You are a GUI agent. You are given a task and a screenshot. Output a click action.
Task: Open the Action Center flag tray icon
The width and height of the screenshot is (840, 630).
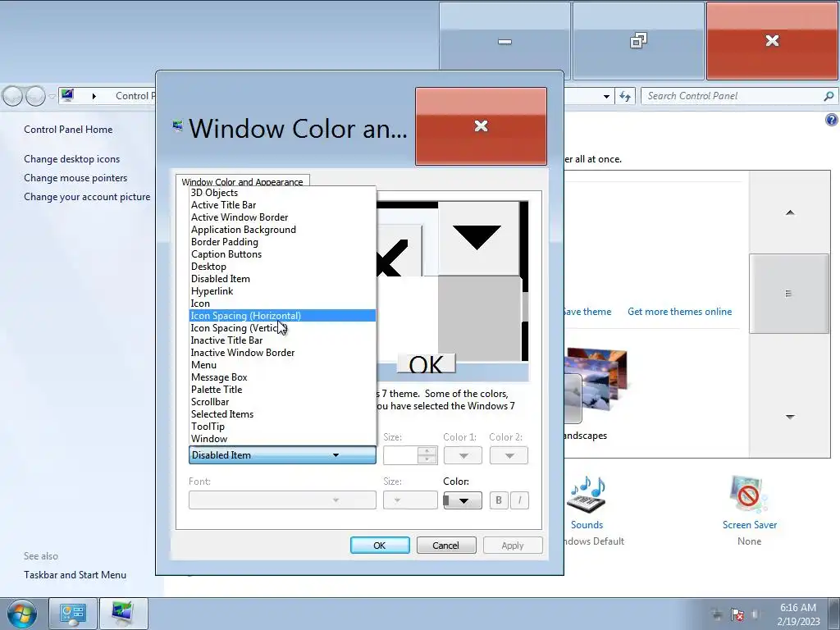(x=737, y=614)
